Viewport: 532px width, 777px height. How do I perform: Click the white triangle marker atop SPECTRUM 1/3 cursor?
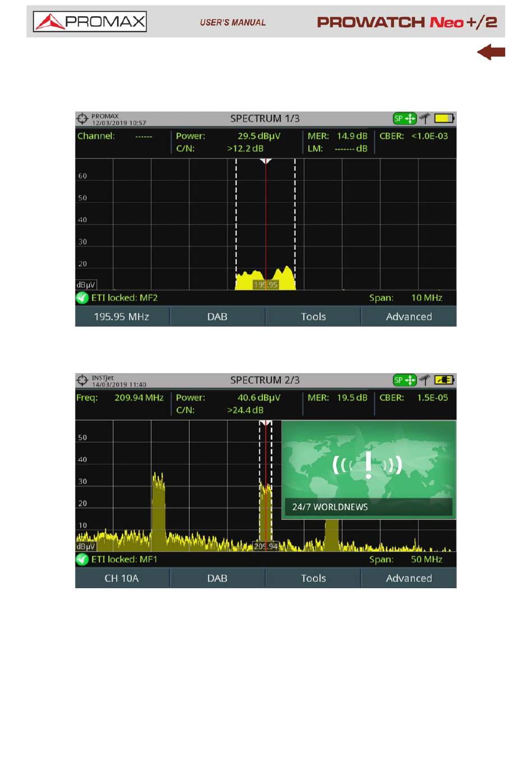pyautogui.click(x=266, y=161)
